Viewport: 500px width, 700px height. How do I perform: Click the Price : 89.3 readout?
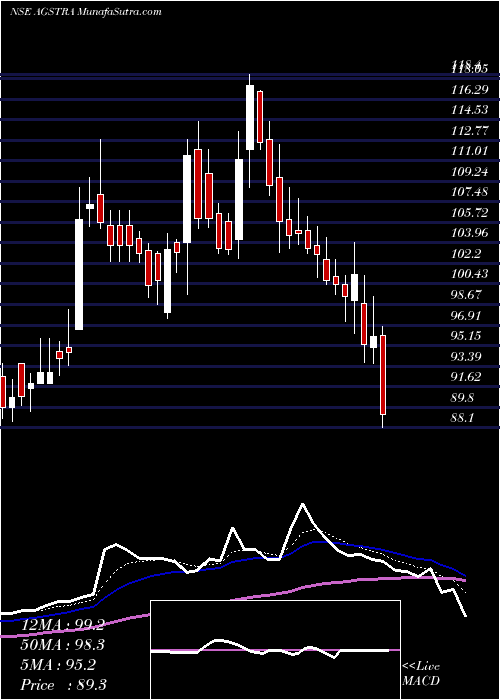pyautogui.click(x=63, y=685)
